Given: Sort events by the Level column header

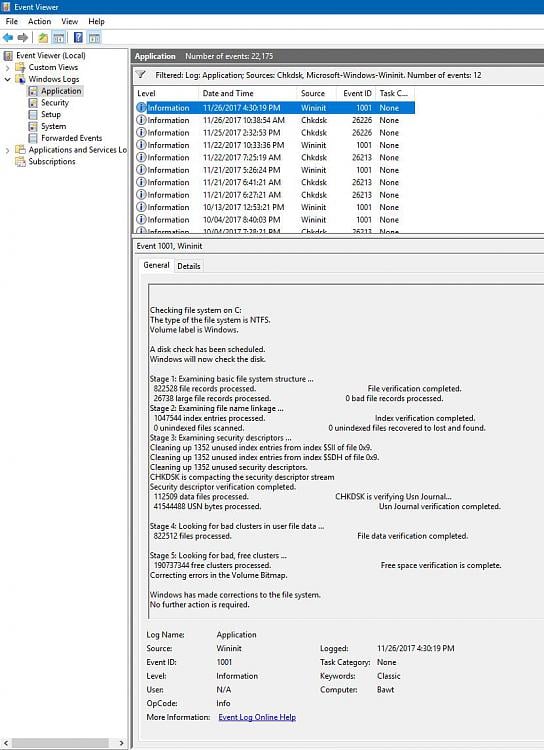Looking at the screenshot, I should [x=166, y=93].
